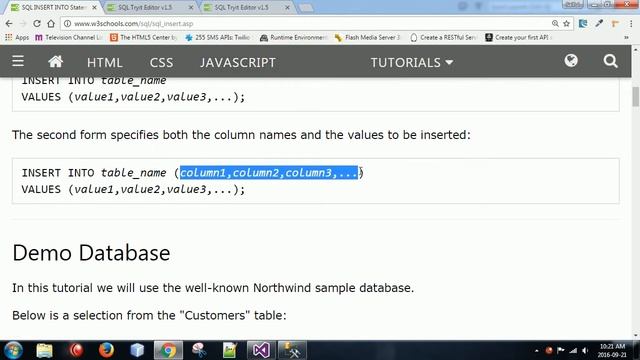The width and height of the screenshot is (640, 360).
Task: Open the tools app in taskbar
Action: pos(292,350)
